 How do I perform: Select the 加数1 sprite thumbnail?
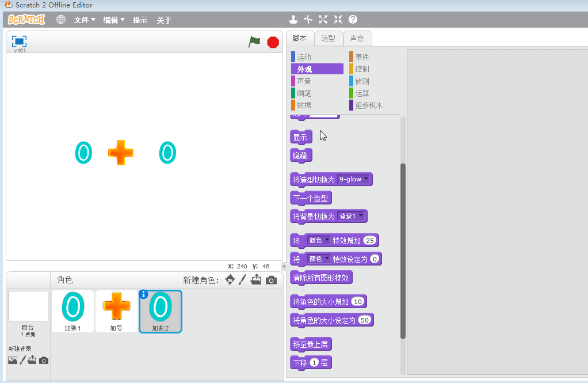(72, 311)
